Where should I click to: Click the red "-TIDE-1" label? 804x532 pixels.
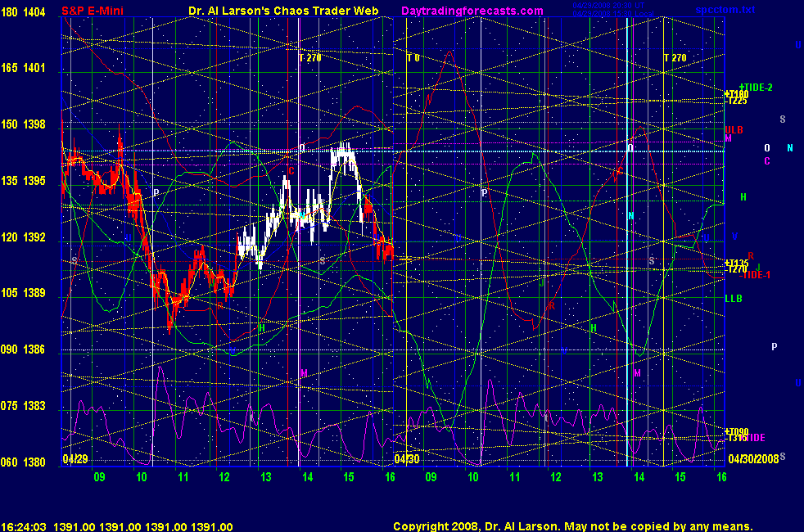(x=755, y=275)
